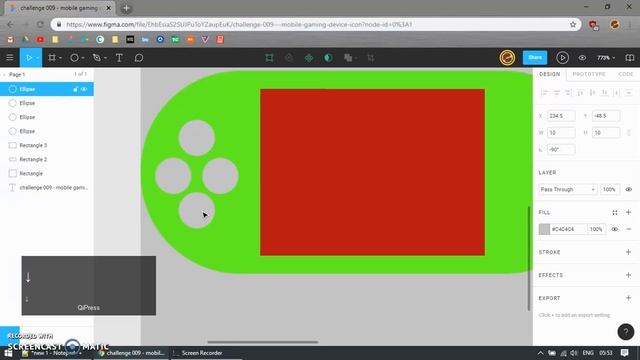Click Align Horizontal Centers icon
Image resolution: width=640 pixels, height=360 pixels.
pos(556,93)
